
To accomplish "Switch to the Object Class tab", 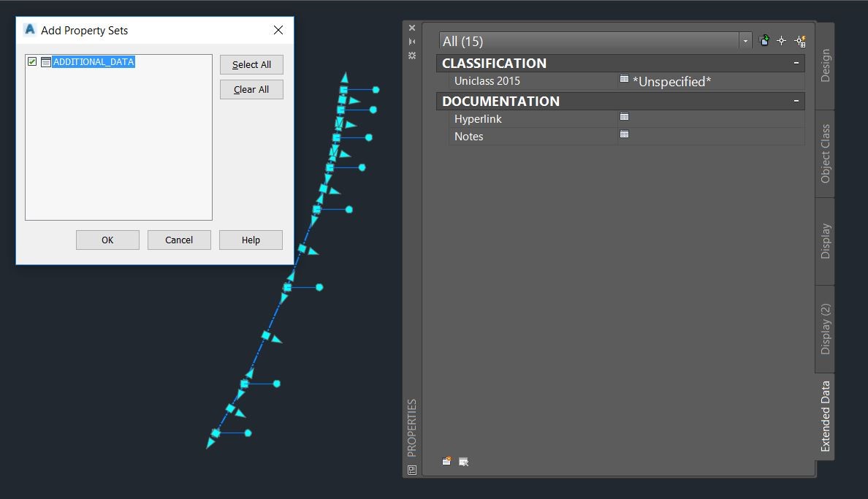I will (825, 153).
